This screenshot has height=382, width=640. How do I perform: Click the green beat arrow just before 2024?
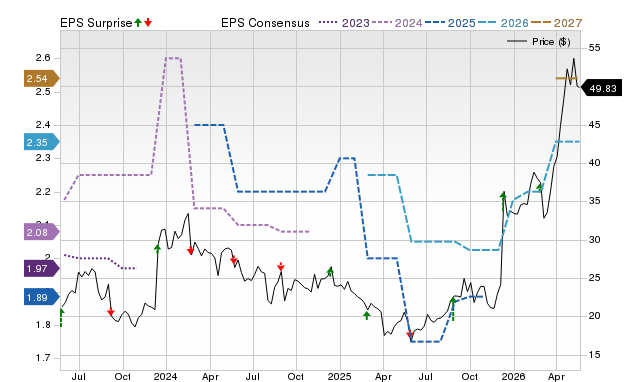[158, 248]
